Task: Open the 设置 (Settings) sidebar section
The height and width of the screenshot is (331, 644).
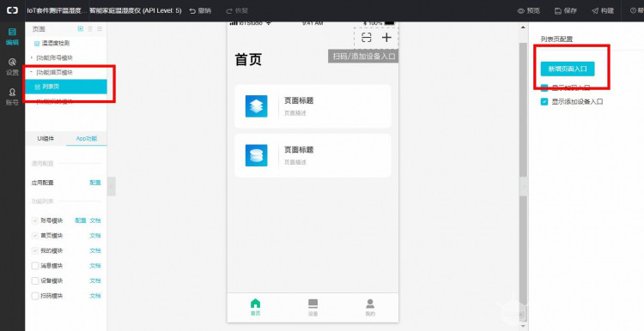Action: point(12,67)
